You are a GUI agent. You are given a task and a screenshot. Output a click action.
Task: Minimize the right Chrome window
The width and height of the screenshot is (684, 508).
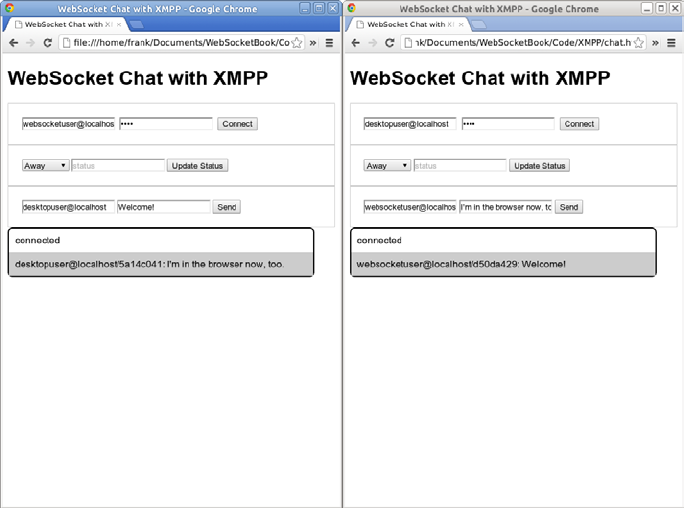[647, 8]
